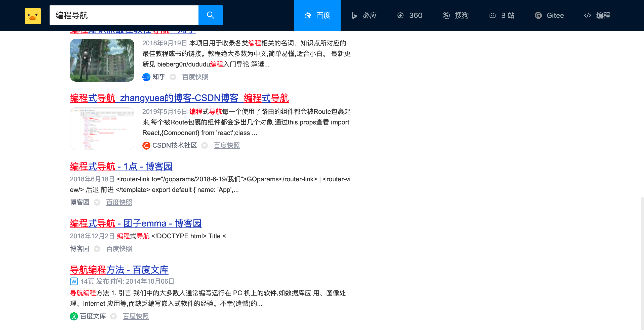
Task: Open 百度快照 link under CSDN result
Action: point(227,145)
